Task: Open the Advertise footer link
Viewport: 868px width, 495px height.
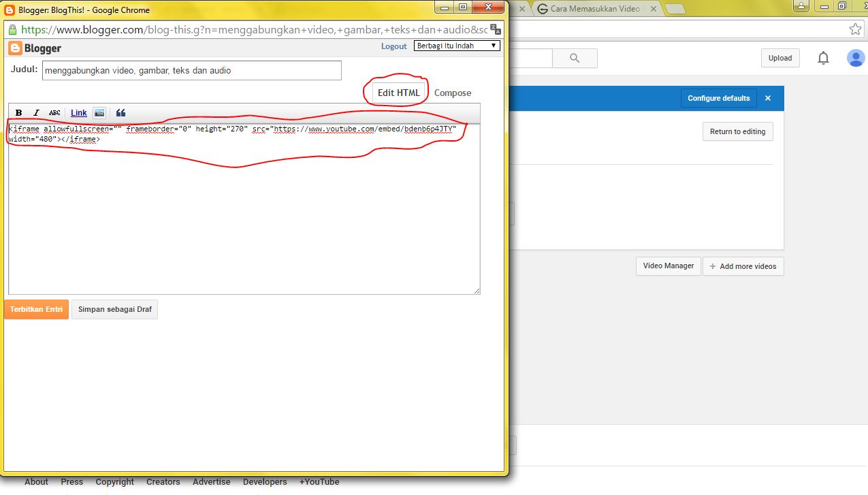Action: coord(212,481)
